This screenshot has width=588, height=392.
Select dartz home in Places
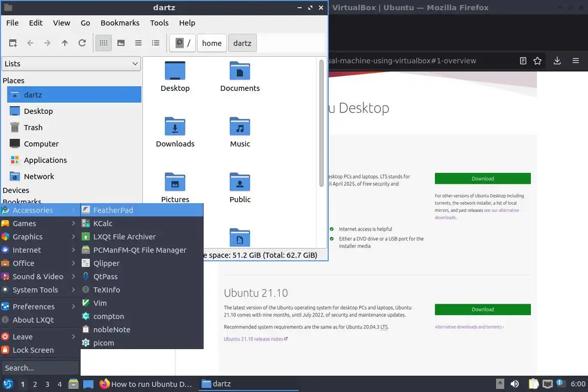point(74,94)
